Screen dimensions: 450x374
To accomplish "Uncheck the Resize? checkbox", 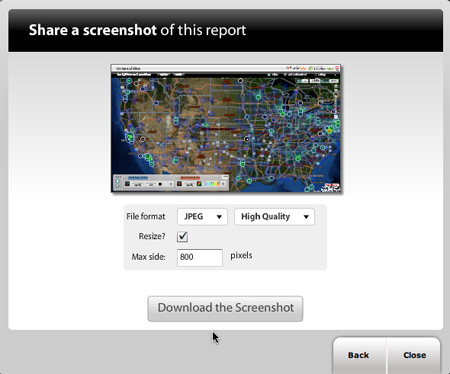I will pyautogui.click(x=182, y=237).
